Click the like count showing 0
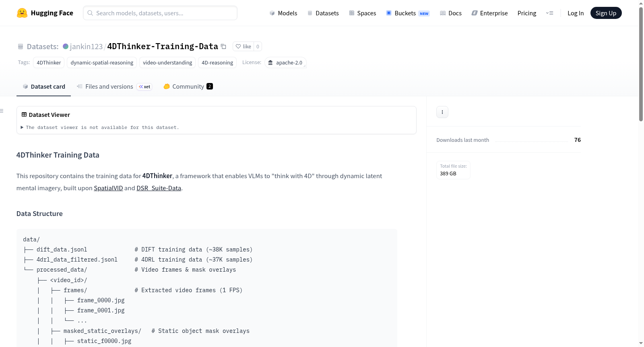644x347 pixels. pos(258,46)
